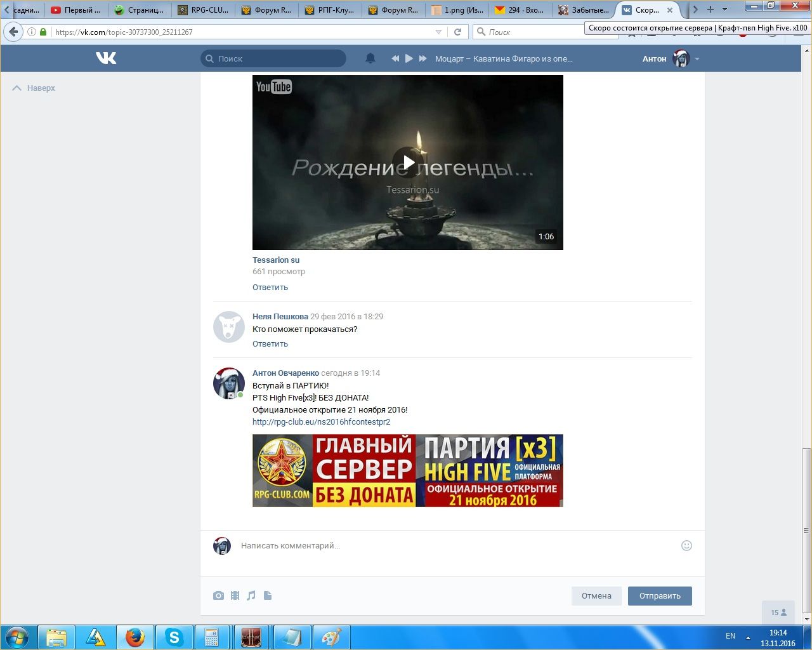Open the emoji smiley picker
This screenshot has height=650, width=812.
click(686, 545)
